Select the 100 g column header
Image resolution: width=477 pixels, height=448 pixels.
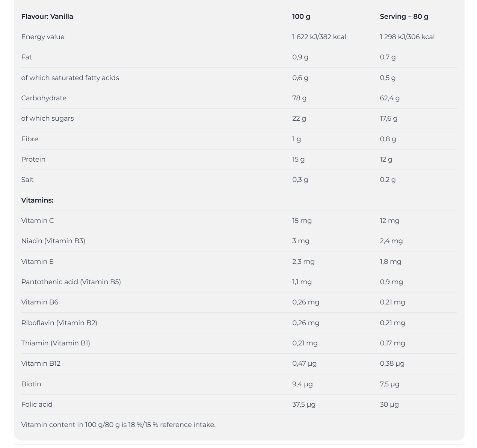[x=301, y=17]
